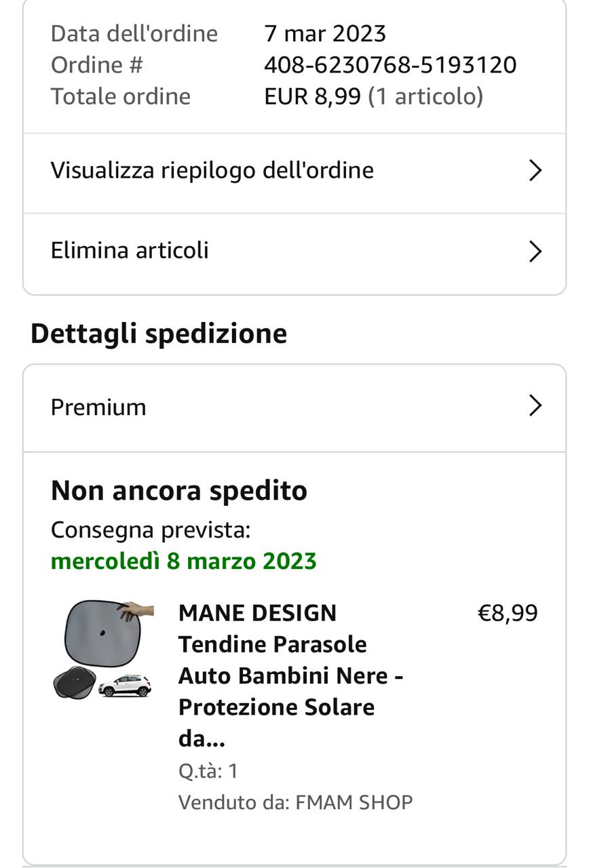This screenshot has width=589, height=868.
Task: Tap the Consegna prevista label
Action: tap(151, 530)
